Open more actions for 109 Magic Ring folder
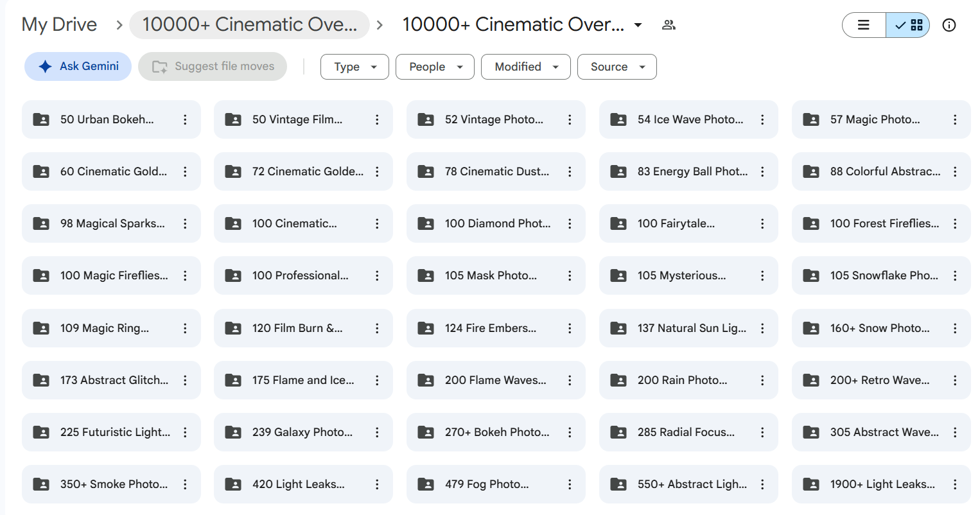 (x=185, y=328)
